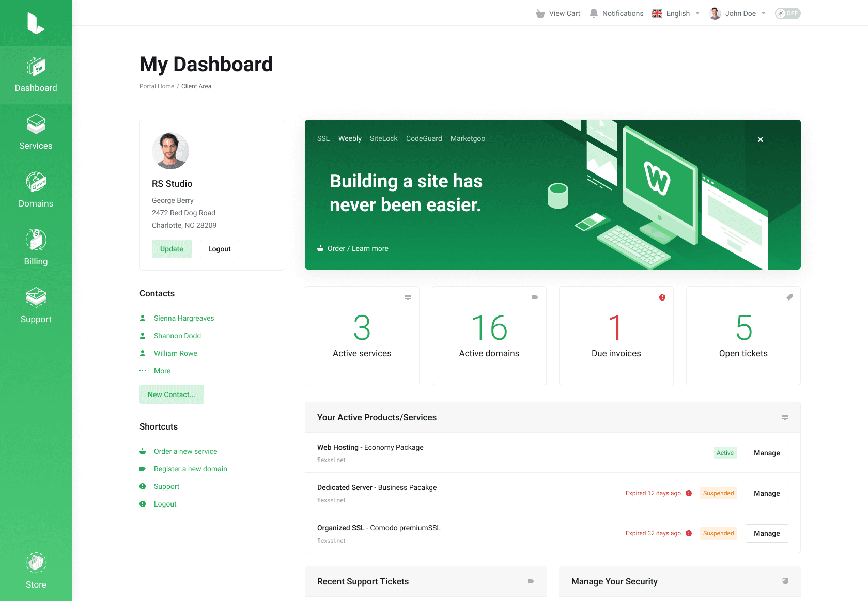
Task: Switch to the SiteLock banner tab
Action: (x=383, y=138)
